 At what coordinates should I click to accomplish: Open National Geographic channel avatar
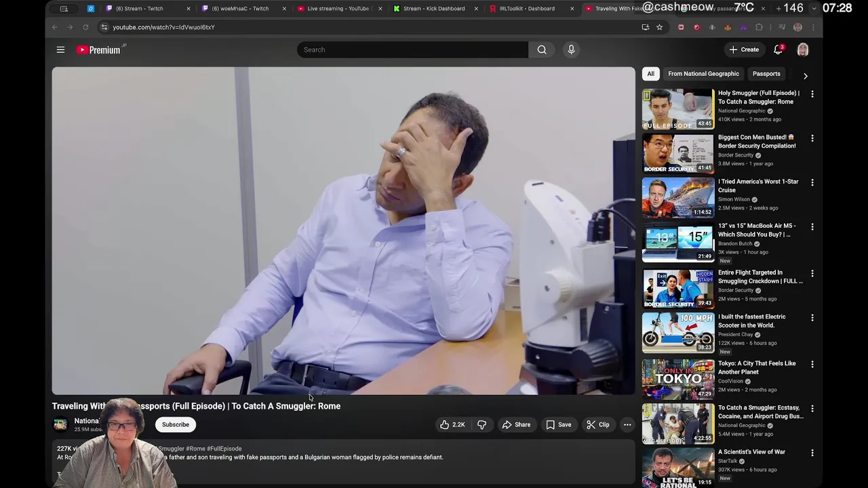[60, 424]
